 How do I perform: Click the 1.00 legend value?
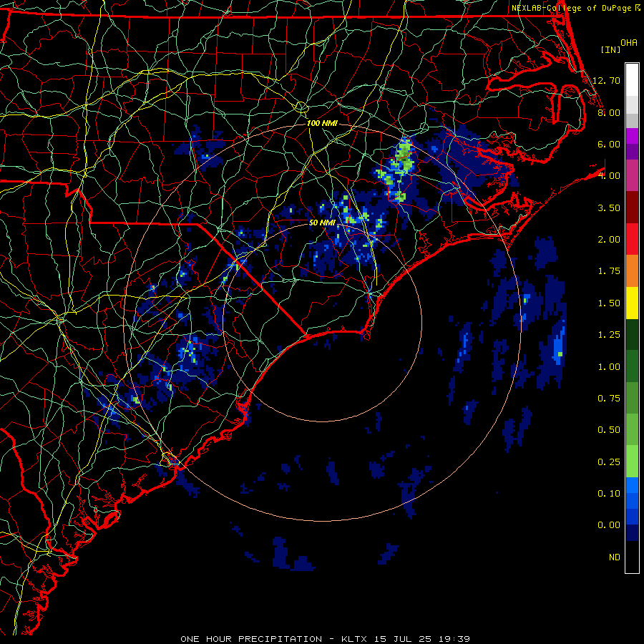tap(609, 367)
